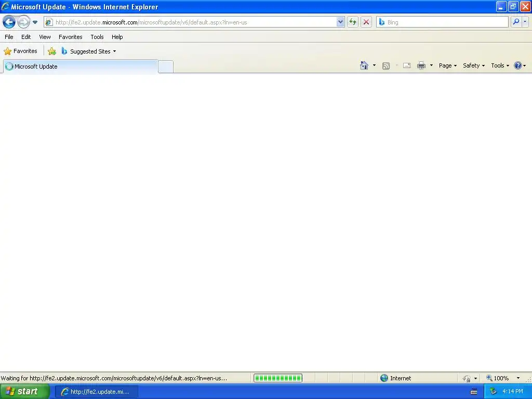Open the View menu
This screenshot has width=532, height=399.
click(45, 37)
